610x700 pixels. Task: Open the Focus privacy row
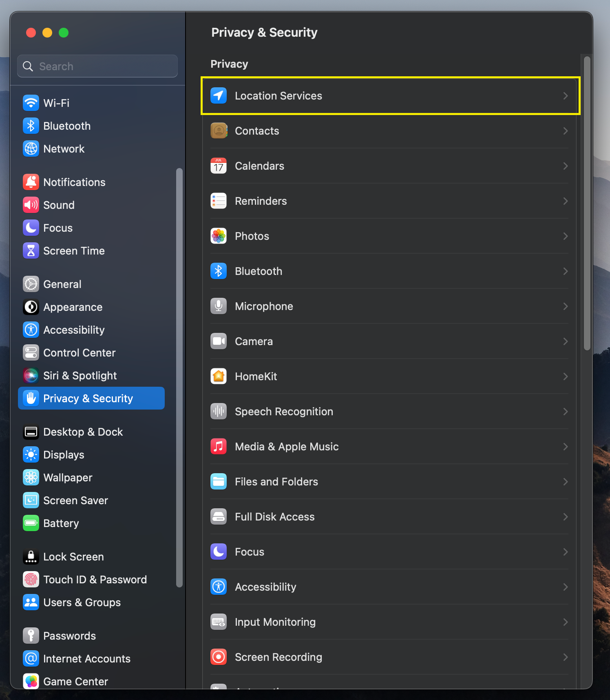coord(389,552)
